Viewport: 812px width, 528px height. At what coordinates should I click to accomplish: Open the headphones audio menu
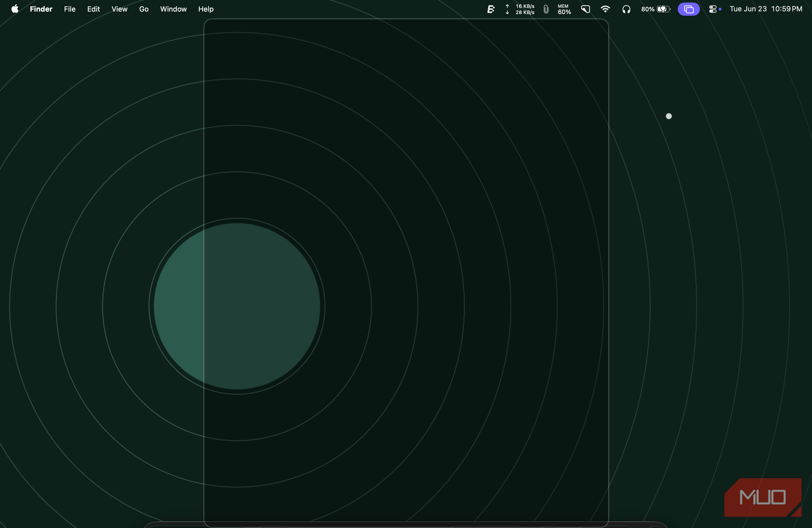point(626,9)
